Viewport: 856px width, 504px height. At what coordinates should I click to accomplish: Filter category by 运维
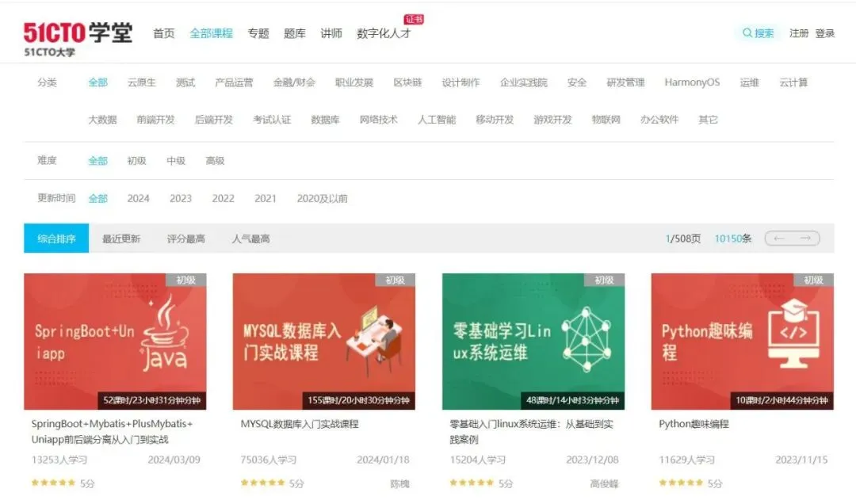[750, 82]
